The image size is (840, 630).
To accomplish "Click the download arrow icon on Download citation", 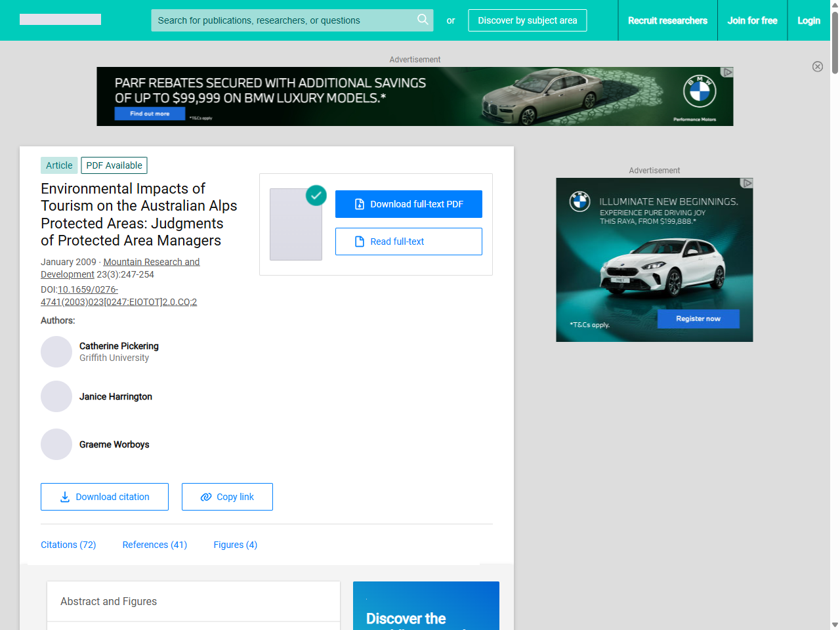I will point(64,497).
